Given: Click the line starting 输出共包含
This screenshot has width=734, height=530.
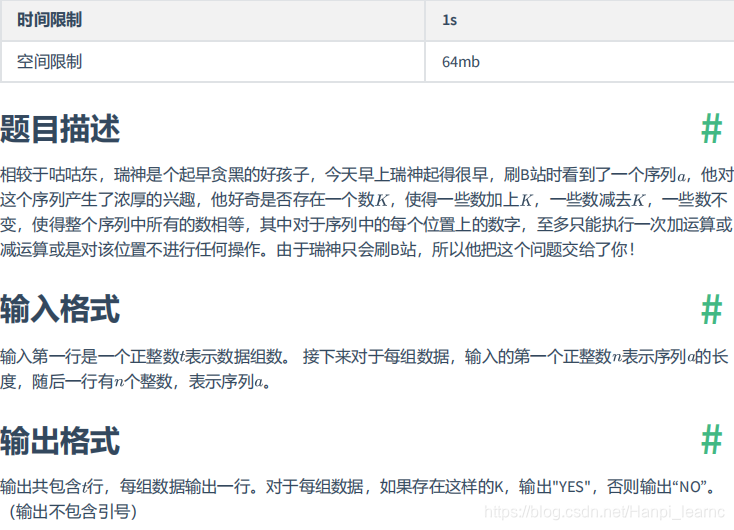Looking at the screenshot, I should coord(359,487).
